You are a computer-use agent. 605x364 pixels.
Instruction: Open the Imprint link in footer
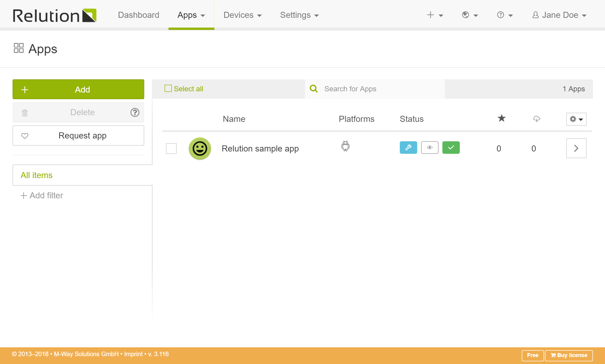[133, 354]
